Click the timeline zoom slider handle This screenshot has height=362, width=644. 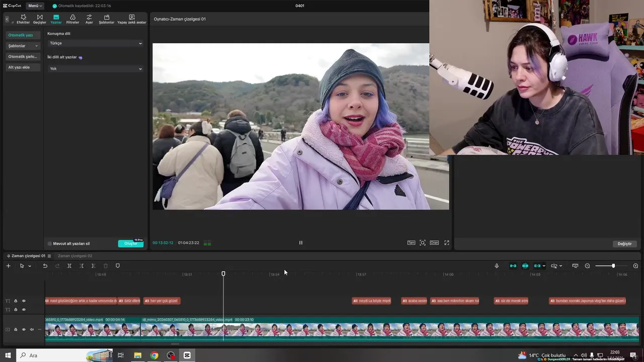(613, 265)
